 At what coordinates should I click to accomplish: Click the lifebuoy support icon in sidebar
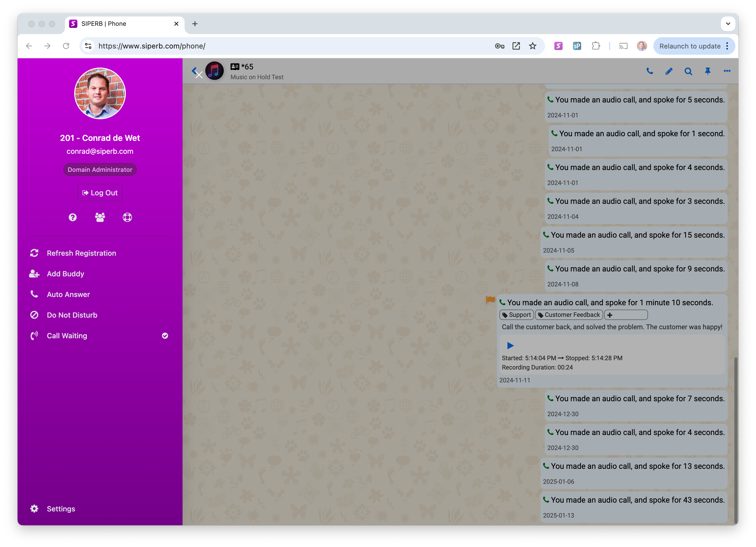tap(127, 218)
